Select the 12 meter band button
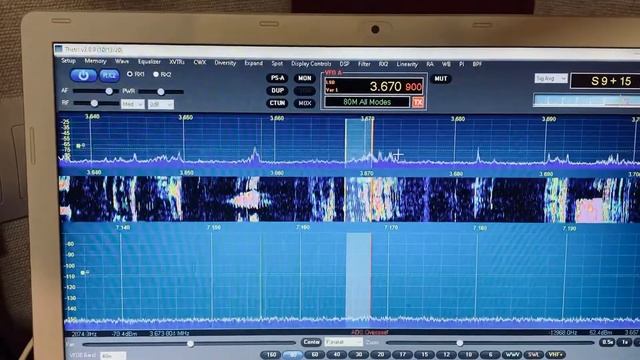Screen dimensions: 640x360 point(447,355)
